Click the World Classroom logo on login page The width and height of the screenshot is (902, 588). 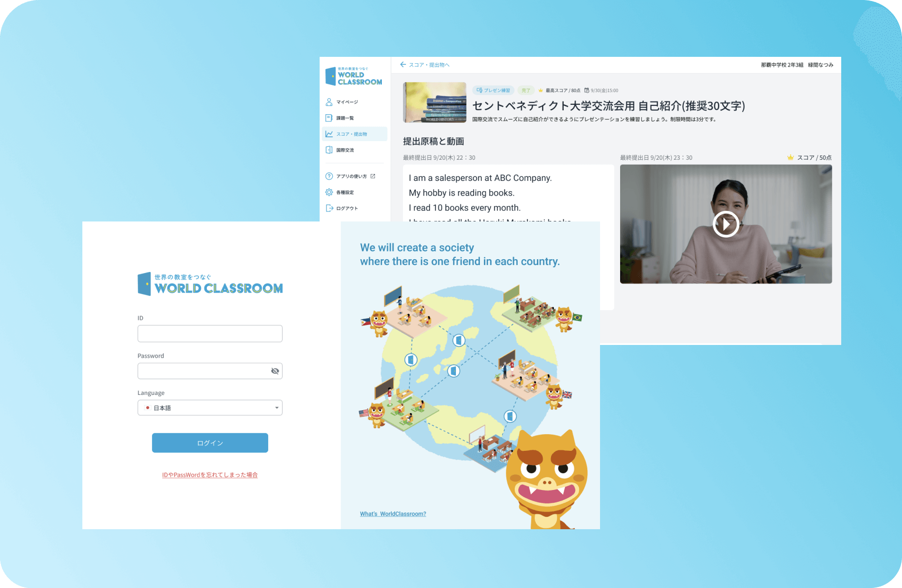pyautogui.click(x=210, y=284)
